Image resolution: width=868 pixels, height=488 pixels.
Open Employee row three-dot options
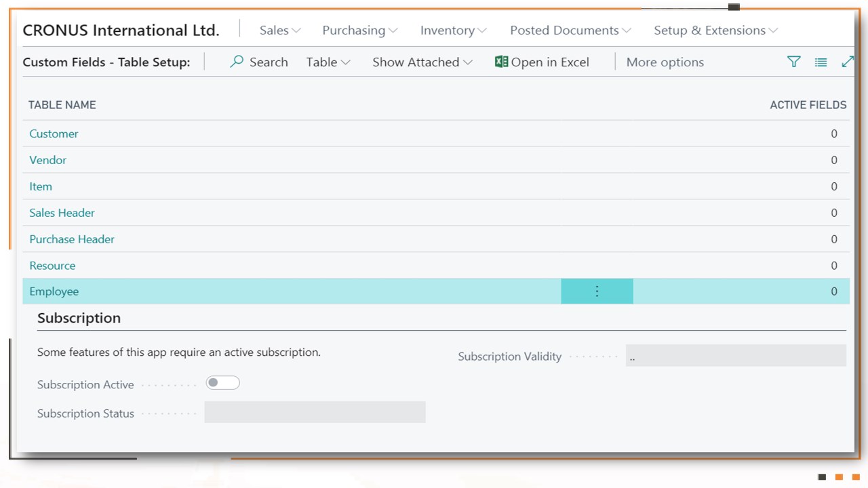(597, 291)
